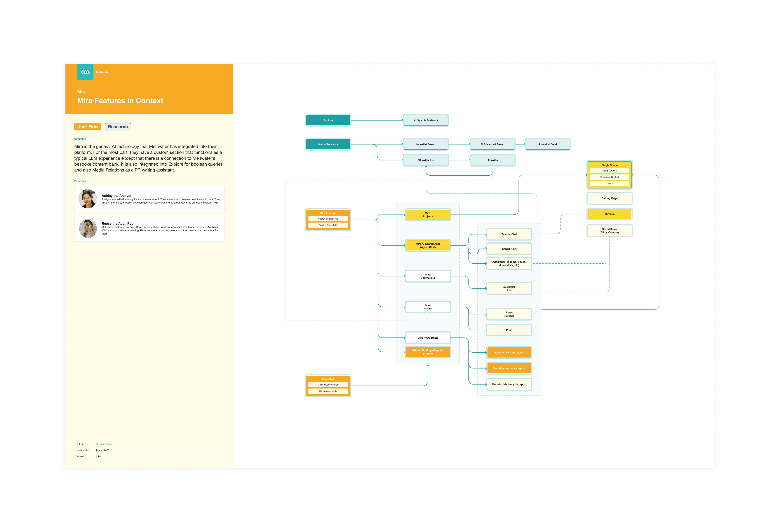This screenshot has height=532, width=780.
Task: Select the User Flow tag
Action: pos(88,127)
